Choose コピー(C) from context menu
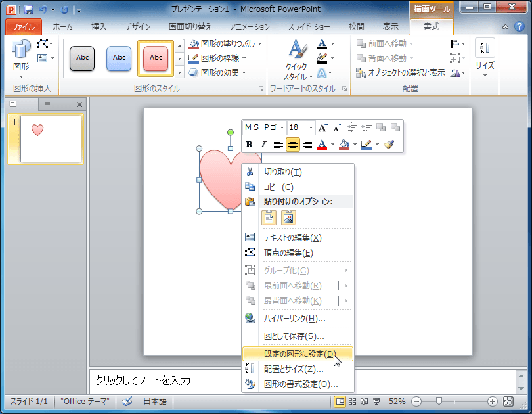 pyautogui.click(x=298, y=187)
